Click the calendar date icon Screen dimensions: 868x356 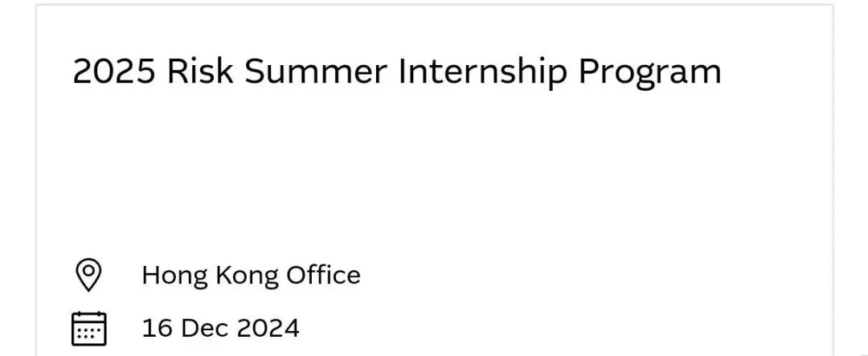[x=88, y=328]
